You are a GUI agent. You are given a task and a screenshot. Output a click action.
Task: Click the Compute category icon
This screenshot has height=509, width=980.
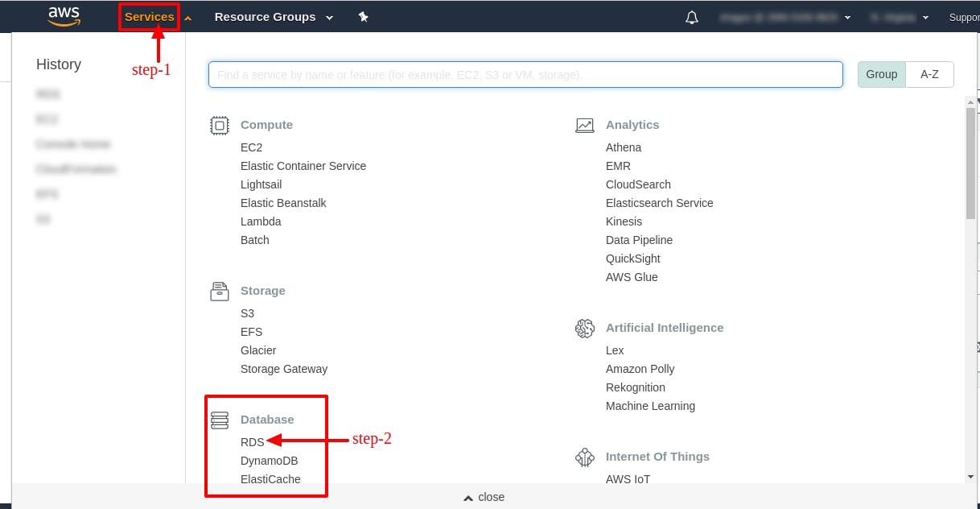[219, 125]
